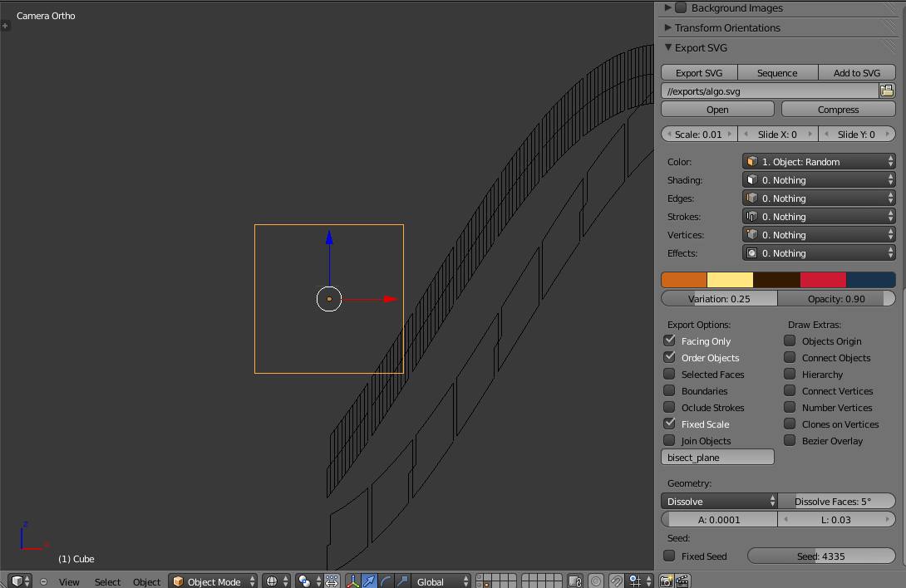Screen dimensions: 906x588
Task: Click the folder browse icon beside export path
Action: click(886, 91)
